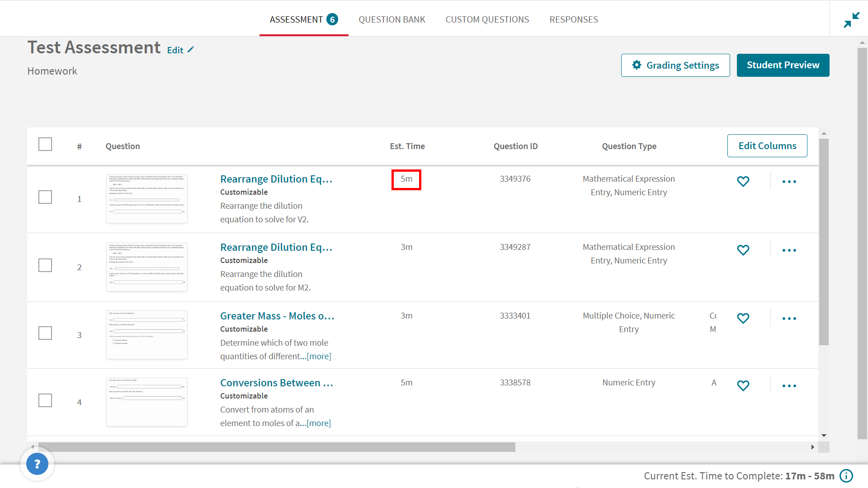Heart the second Rearrange Dilution question
Image resolution: width=868 pixels, height=488 pixels.
click(743, 250)
